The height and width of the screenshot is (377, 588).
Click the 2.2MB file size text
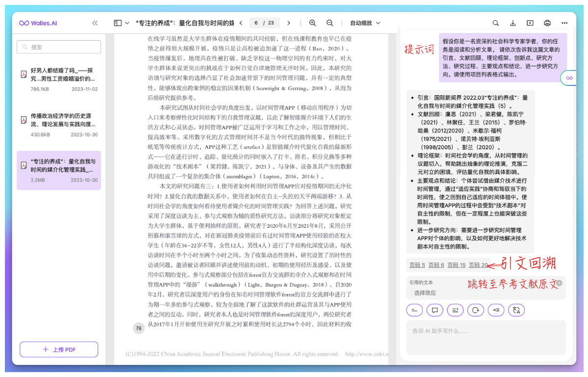37,180
